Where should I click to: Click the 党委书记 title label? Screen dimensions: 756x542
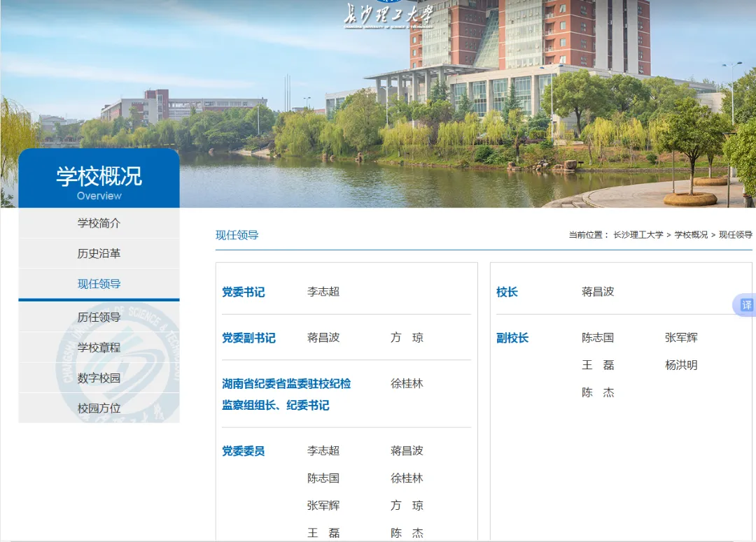pyautogui.click(x=244, y=292)
